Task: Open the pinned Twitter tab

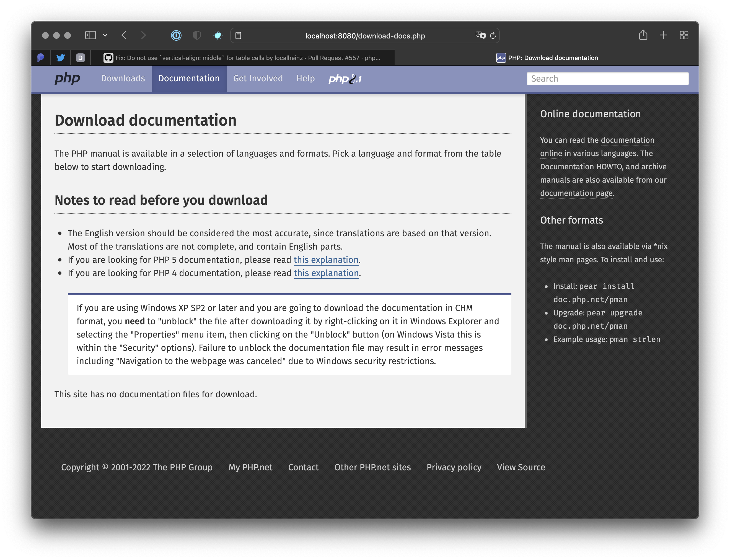Action: [x=60, y=58]
